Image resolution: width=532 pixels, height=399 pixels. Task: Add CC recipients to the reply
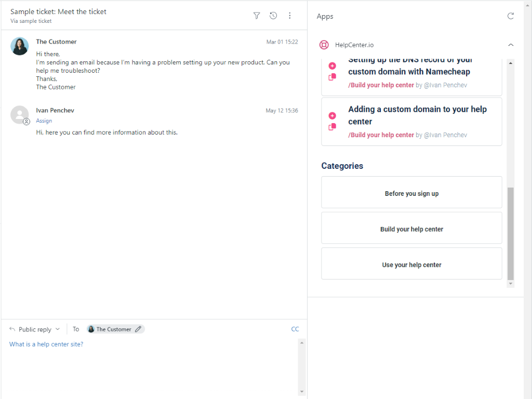coord(295,329)
